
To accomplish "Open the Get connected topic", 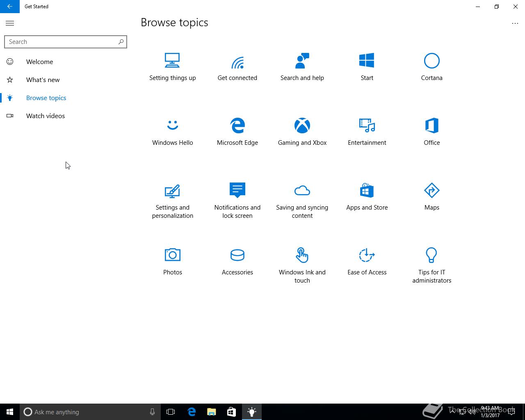I will 237,67.
